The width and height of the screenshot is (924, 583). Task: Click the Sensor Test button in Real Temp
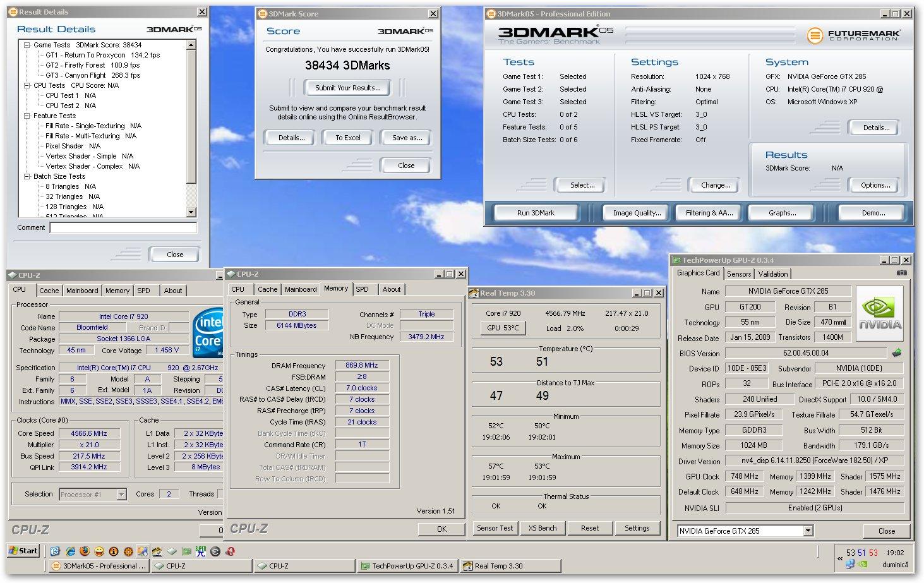tap(495, 528)
